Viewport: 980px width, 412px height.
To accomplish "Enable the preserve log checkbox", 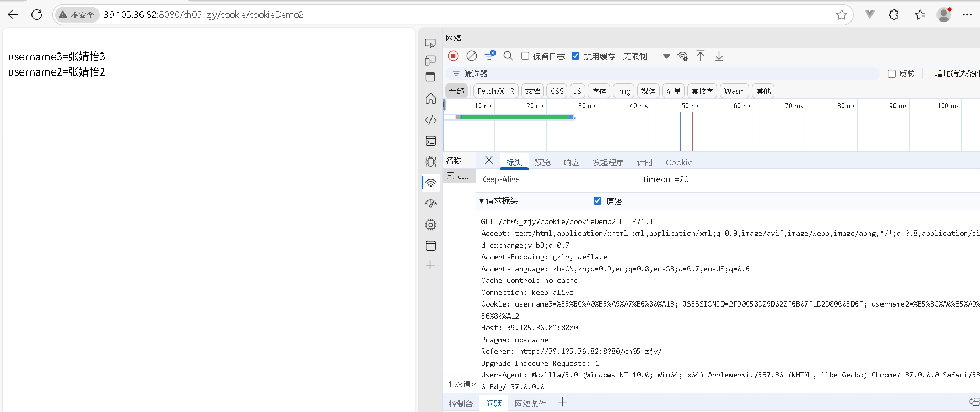I will click(x=525, y=56).
